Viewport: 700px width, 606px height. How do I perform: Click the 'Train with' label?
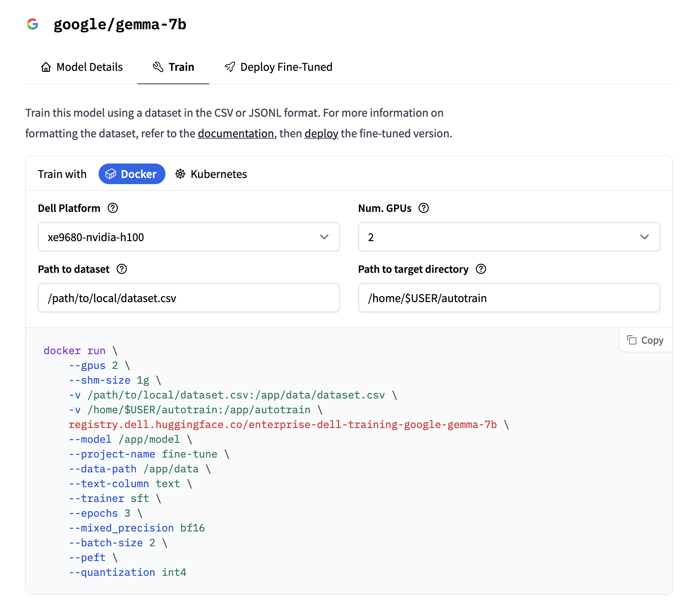tap(62, 174)
